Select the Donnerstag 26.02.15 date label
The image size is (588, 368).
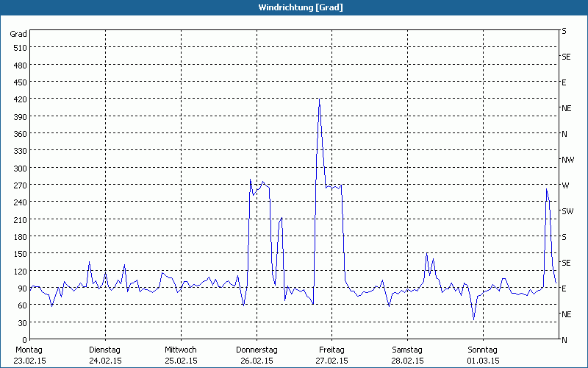256,355
